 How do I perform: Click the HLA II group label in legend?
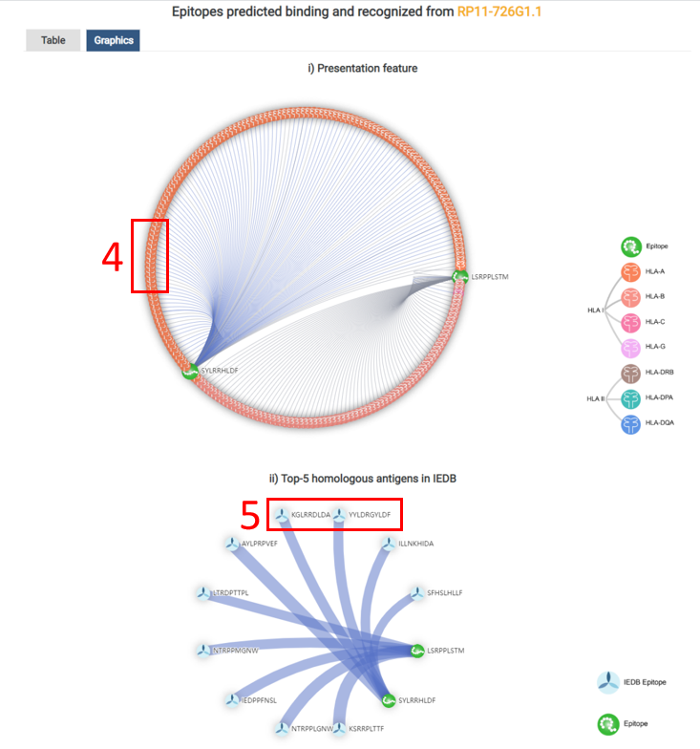pos(596,397)
